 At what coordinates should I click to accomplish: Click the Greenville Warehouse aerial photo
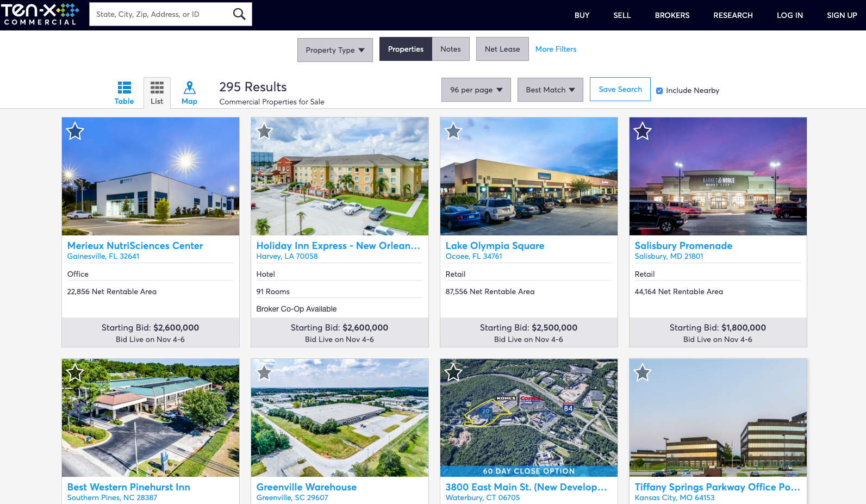coord(340,418)
